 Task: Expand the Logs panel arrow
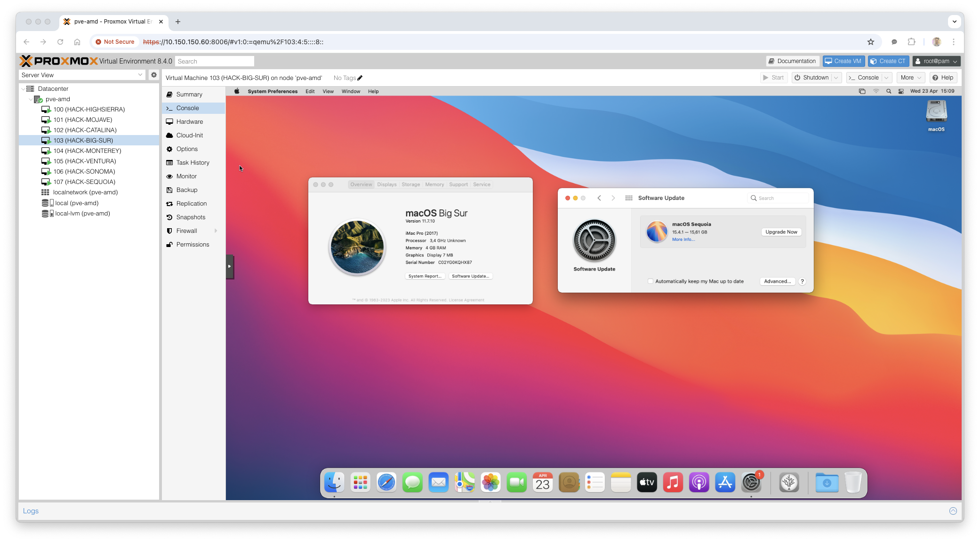pyautogui.click(x=953, y=511)
